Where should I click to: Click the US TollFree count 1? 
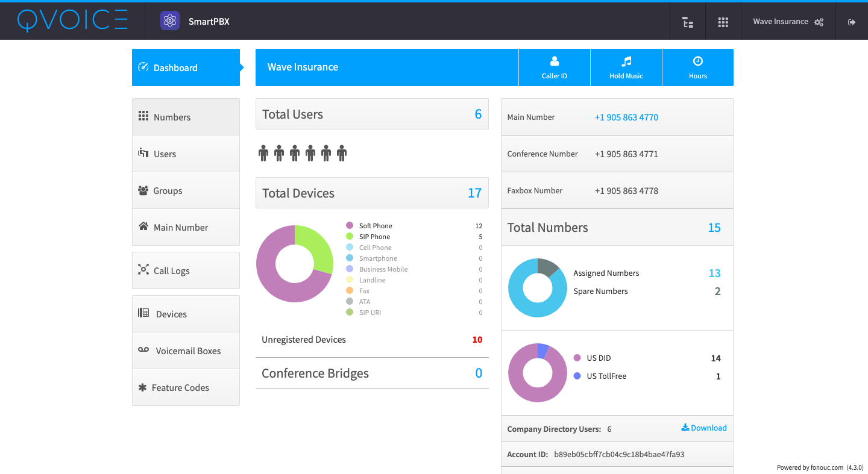pos(718,376)
